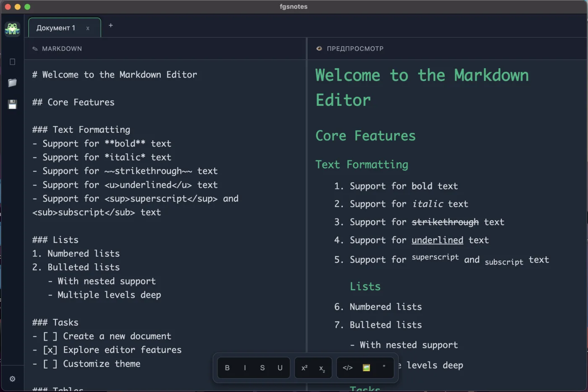The image size is (588, 392).
Task: Apply underline with the U toolbar button
Action: coord(280,368)
